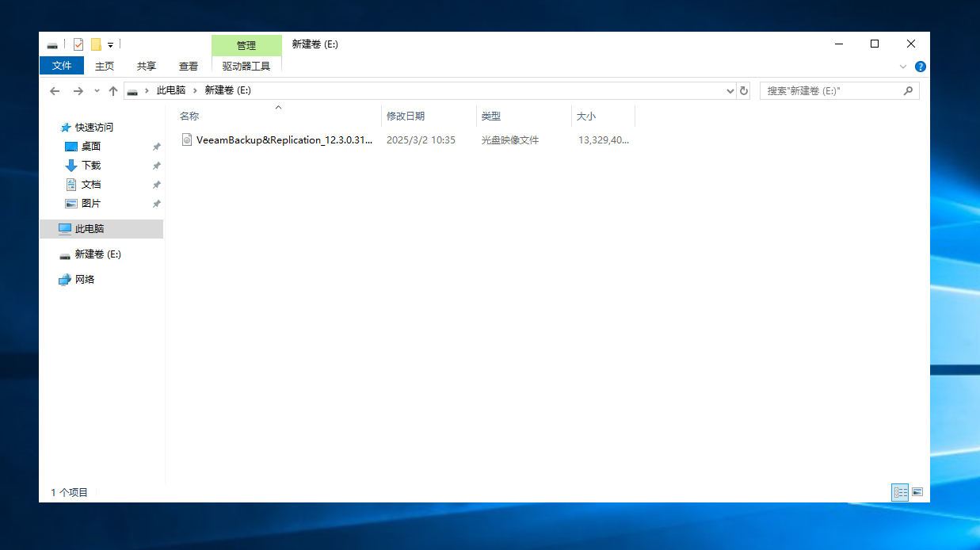Viewport: 980px width, 550px height.
Task: Select 网络 in the navigation pane
Action: point(85,279)
